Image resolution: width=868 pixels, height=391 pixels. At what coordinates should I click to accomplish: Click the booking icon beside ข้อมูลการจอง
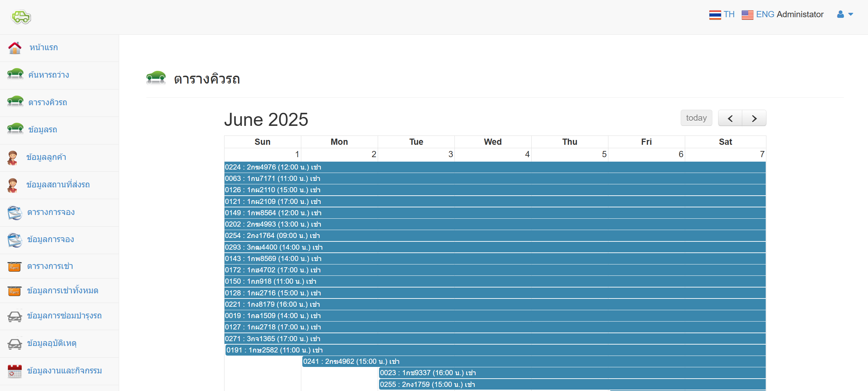click(15, 240)
